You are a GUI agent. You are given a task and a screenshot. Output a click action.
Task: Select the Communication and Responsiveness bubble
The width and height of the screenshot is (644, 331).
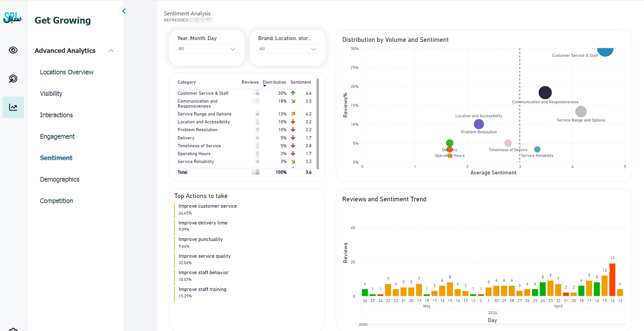pos(545,93)
